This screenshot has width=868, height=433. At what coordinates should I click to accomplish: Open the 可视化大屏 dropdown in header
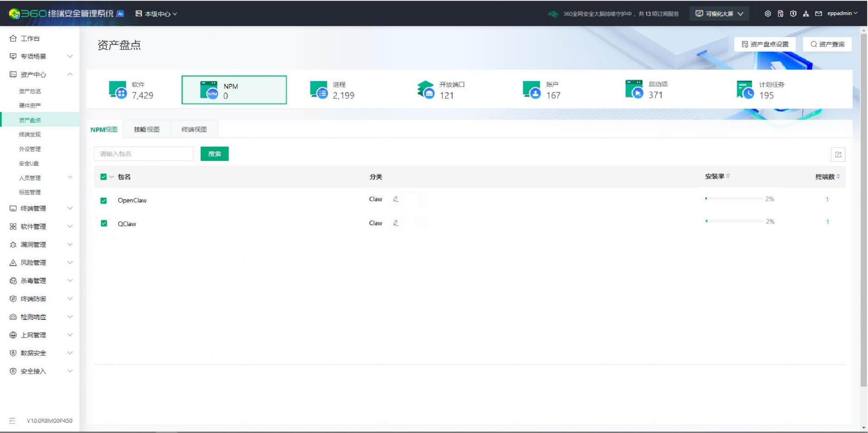[x=719, y=14]
